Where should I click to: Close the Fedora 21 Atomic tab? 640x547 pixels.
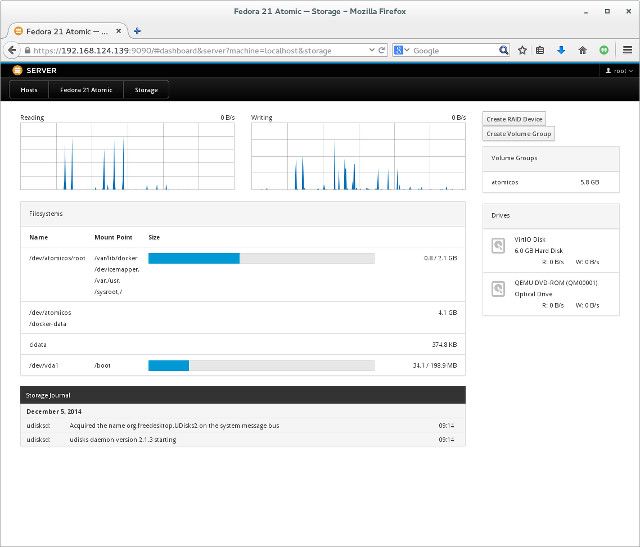(118, 31)
